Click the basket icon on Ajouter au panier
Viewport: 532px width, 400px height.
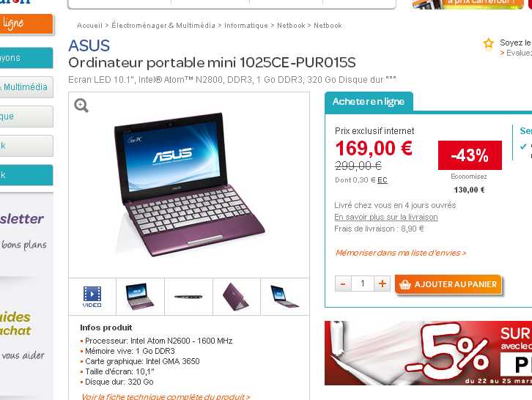coord(404,284)
